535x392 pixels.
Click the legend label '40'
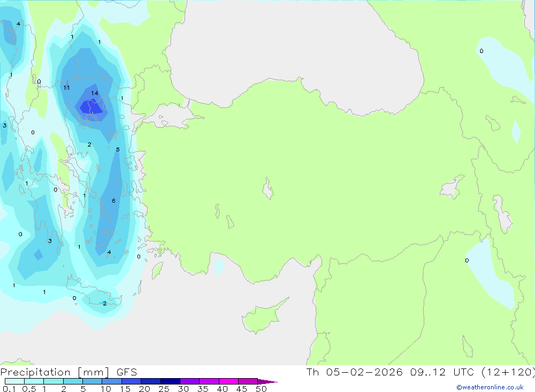[x=223, y=389]
